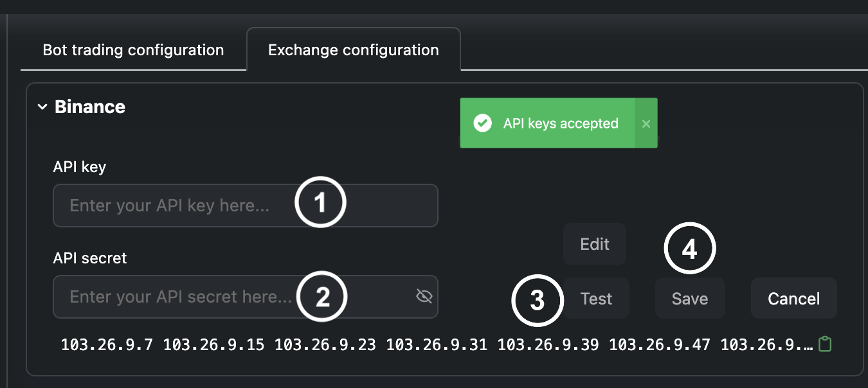868x388 pixels.
Task: Select IP address 103.26.9.7
Action: click(107, 345)
